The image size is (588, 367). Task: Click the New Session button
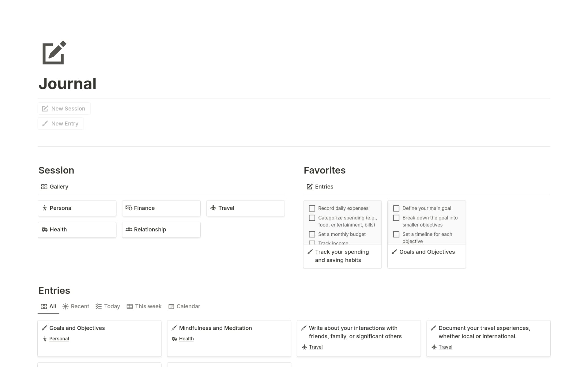coord(64,108)
